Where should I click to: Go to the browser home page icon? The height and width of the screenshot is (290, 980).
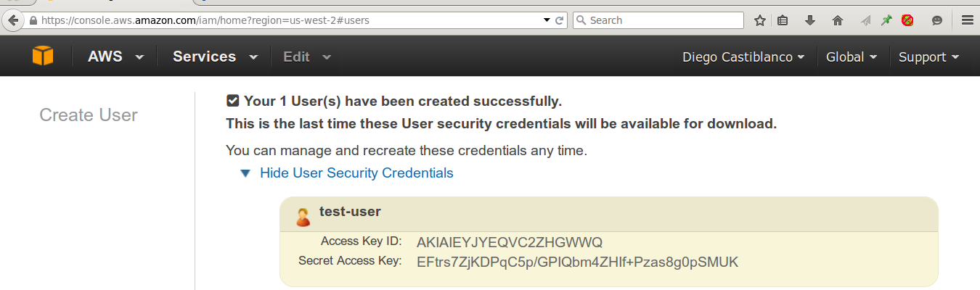click(x=838, y=20)
